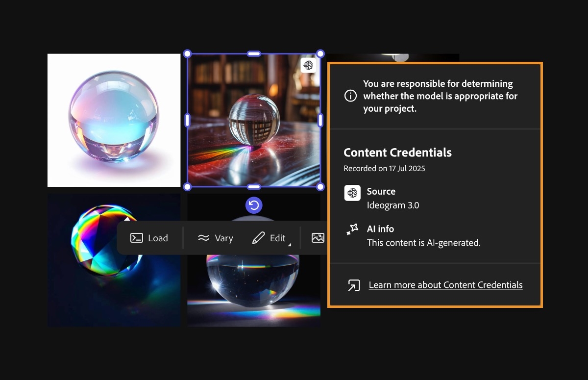Image resolution: width=588 pixels, height=380 pixels.
Task: Select the pastel glass sphere thumbnail
Action: [x=114, y=120]
